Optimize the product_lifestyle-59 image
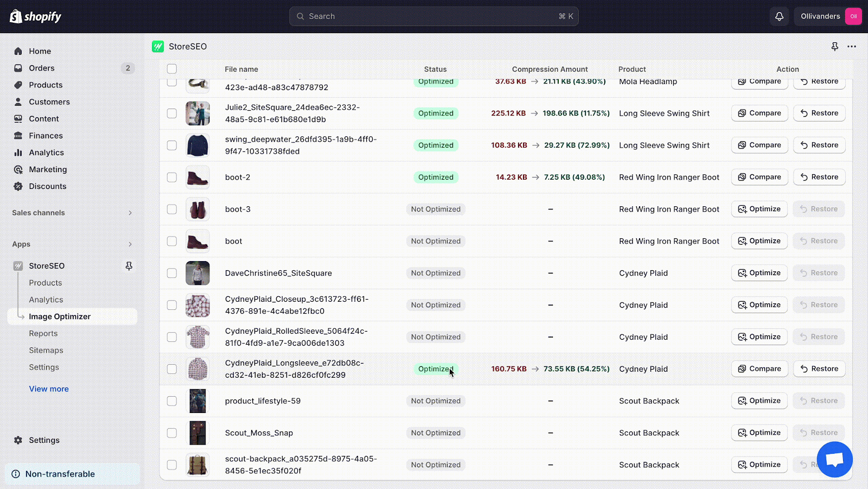Screen dimensions: 868x489 pos(759,401)
